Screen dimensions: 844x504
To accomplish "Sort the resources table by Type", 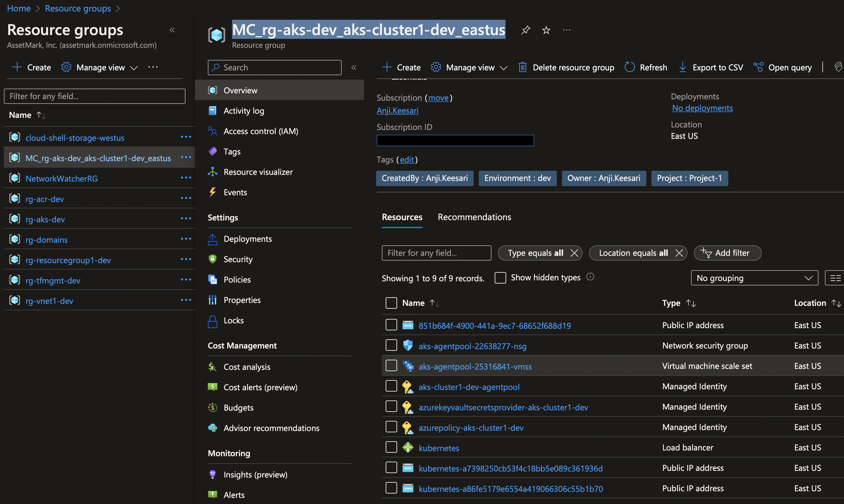I will point(691,303).
